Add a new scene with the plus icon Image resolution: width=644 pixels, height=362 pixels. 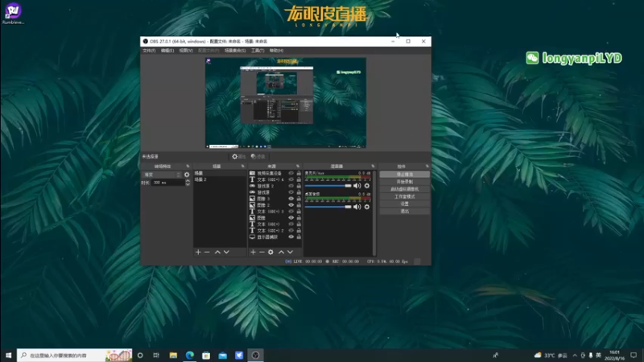pyautogui.click(x=198, y=252)
